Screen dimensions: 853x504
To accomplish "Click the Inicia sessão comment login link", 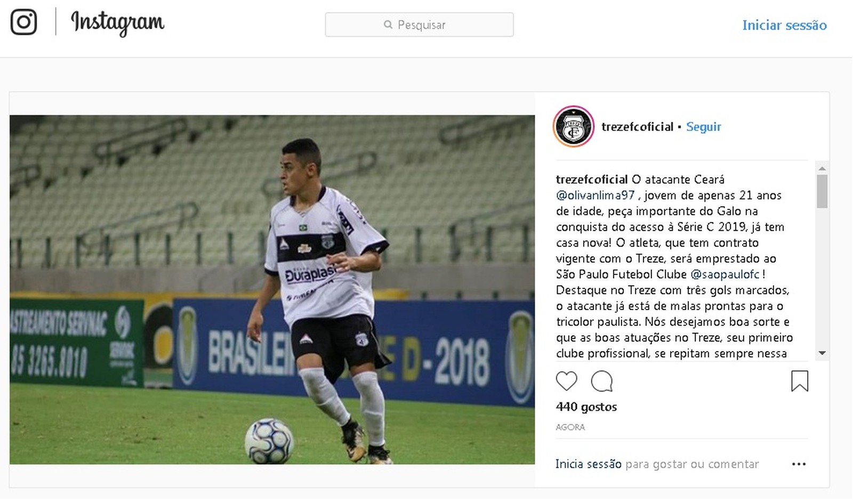I will click(x=589, y=464).
